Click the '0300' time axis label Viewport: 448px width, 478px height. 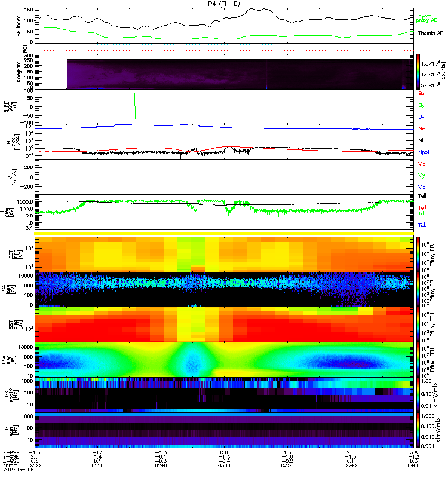[224, 465]
